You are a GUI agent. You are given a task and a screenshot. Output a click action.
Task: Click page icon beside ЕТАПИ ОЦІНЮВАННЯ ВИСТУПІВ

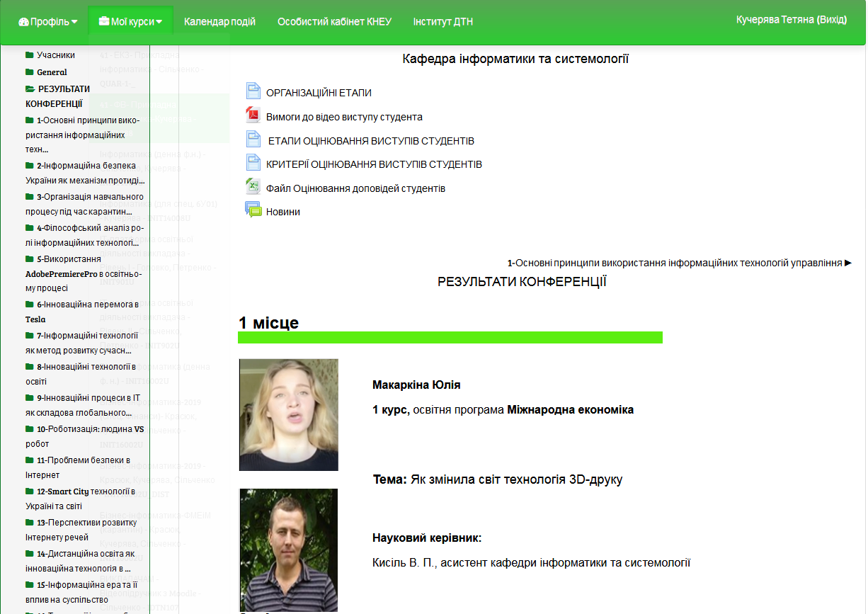coord(253,140)
